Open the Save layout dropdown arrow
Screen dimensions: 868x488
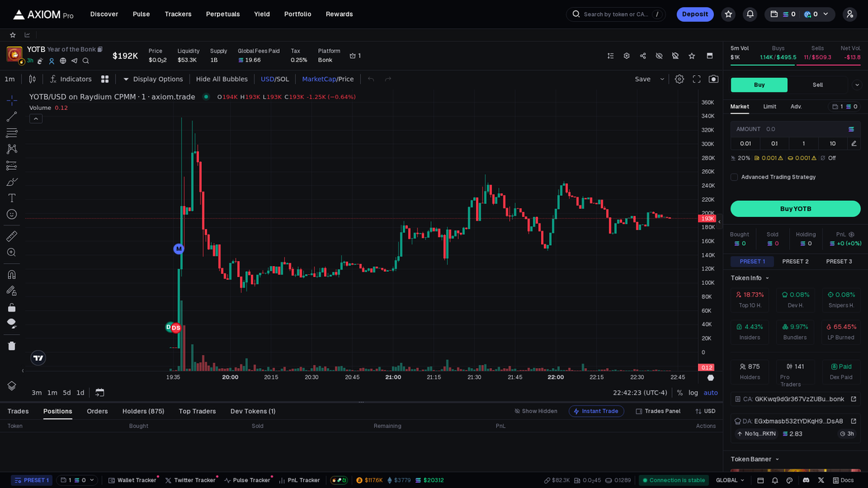(662, 79)
